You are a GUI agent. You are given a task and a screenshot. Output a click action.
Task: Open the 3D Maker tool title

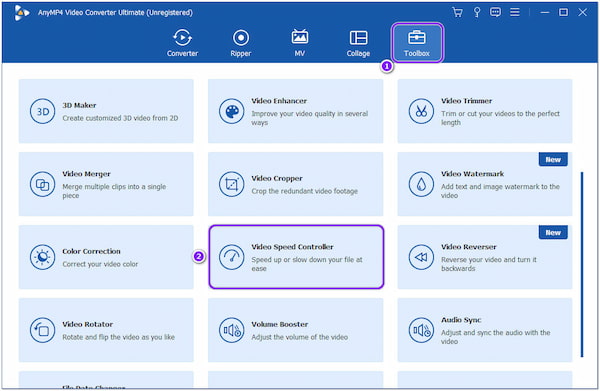click(79, 105)
